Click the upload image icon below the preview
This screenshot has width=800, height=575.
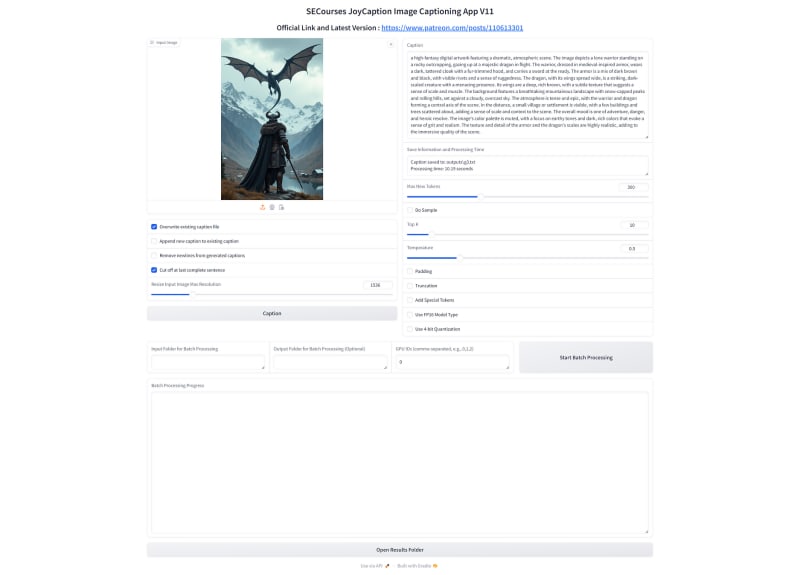tap(262, 207)
